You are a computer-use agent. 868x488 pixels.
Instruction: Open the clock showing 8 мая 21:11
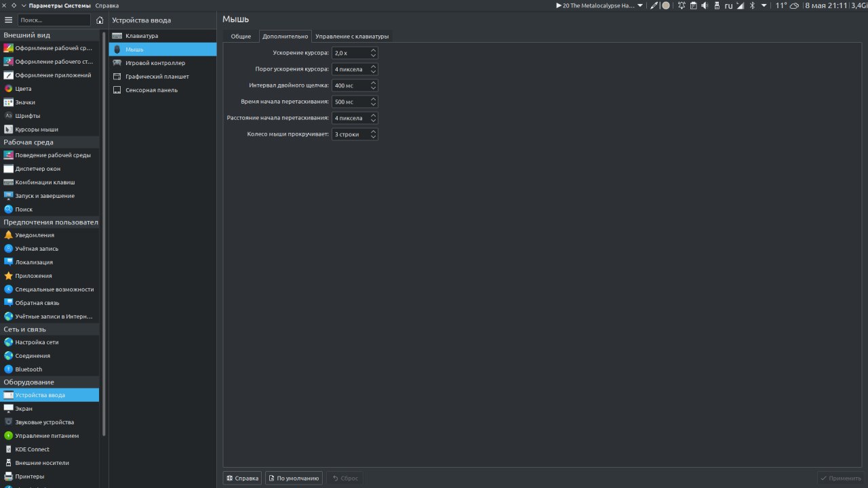[826, 5]
